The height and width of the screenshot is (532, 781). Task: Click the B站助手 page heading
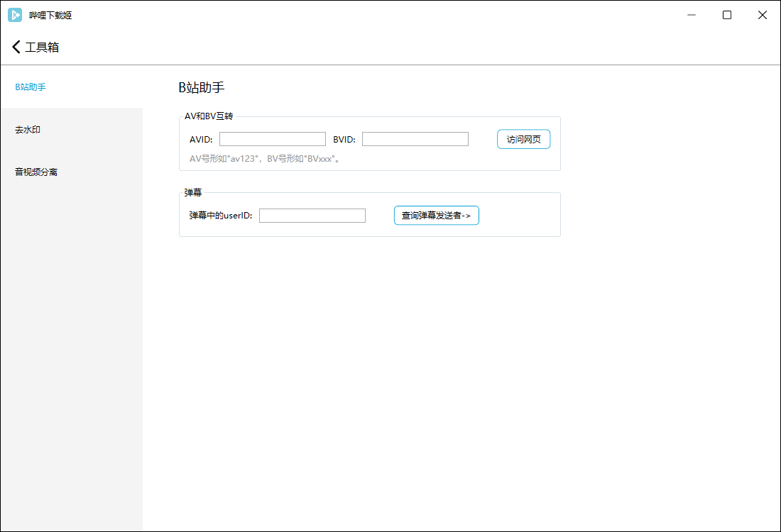coord(202,87)
